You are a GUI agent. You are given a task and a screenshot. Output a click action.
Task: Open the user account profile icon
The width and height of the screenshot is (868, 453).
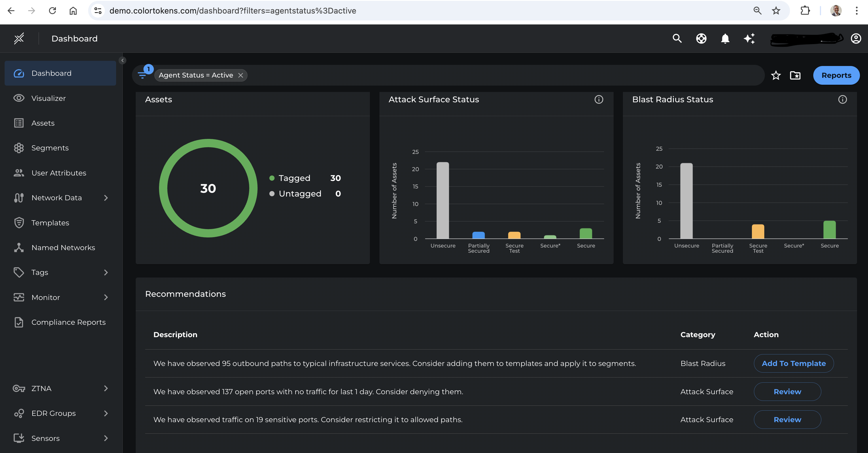856,38
